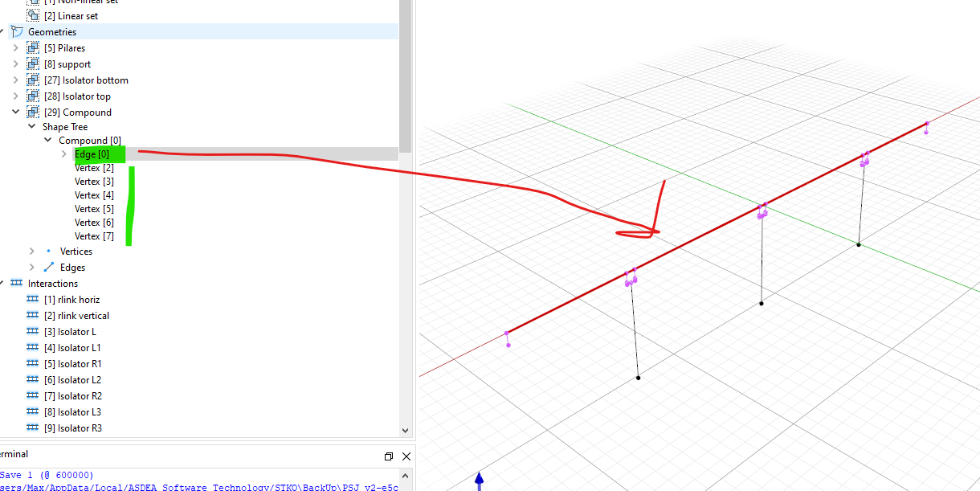Select the Edges label
Screen dimensions: 980x491
(x=72, y=268)
